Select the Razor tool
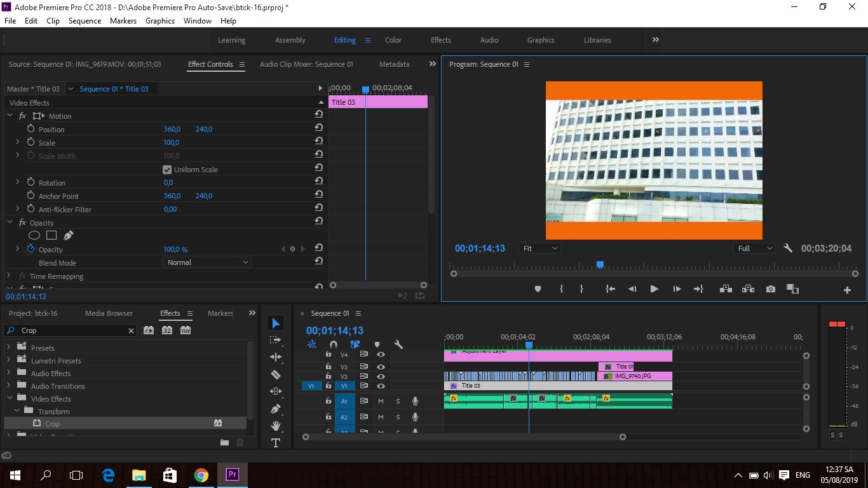 point(276,374)
